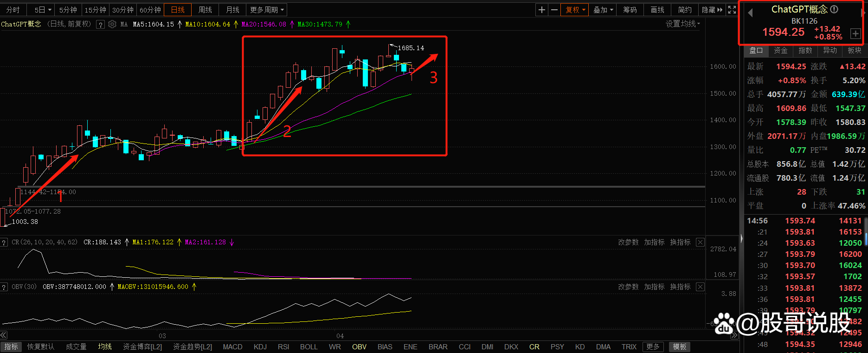Open 叠加 overlay dropdown
The image size is (868, 353).
pyautogui.click(x=603, y=10)
